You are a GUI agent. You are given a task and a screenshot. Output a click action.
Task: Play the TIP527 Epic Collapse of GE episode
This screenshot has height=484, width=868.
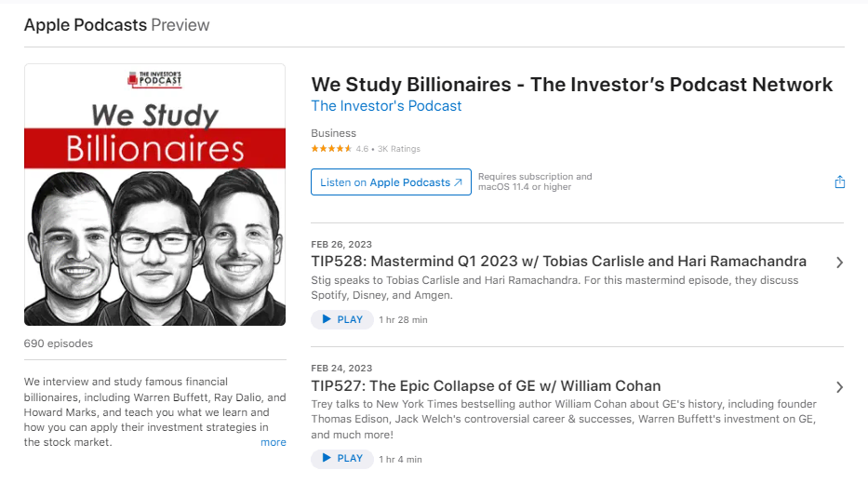[341, 458]
